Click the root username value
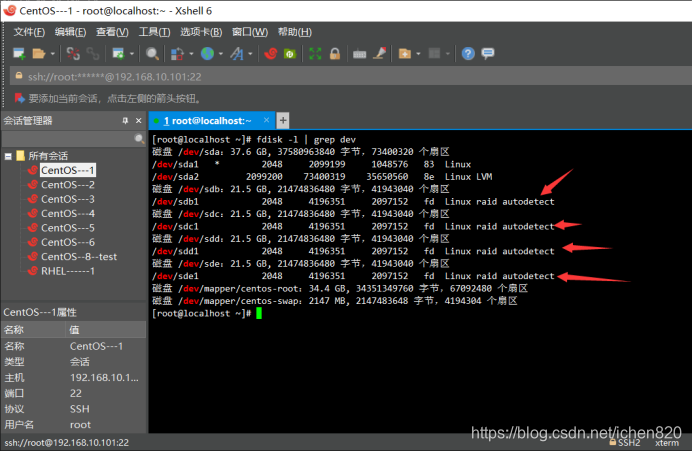692x452 pixels. click(80, 425)
